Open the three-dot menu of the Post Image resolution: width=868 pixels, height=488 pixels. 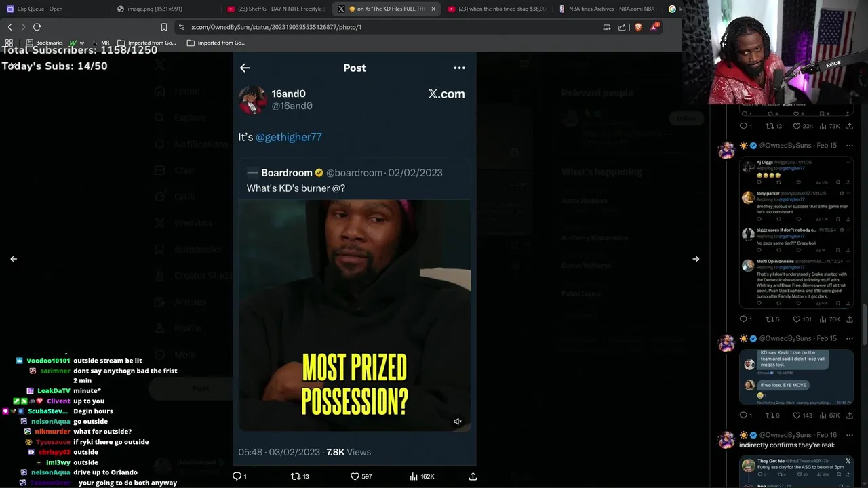click(x=459, y=68)
